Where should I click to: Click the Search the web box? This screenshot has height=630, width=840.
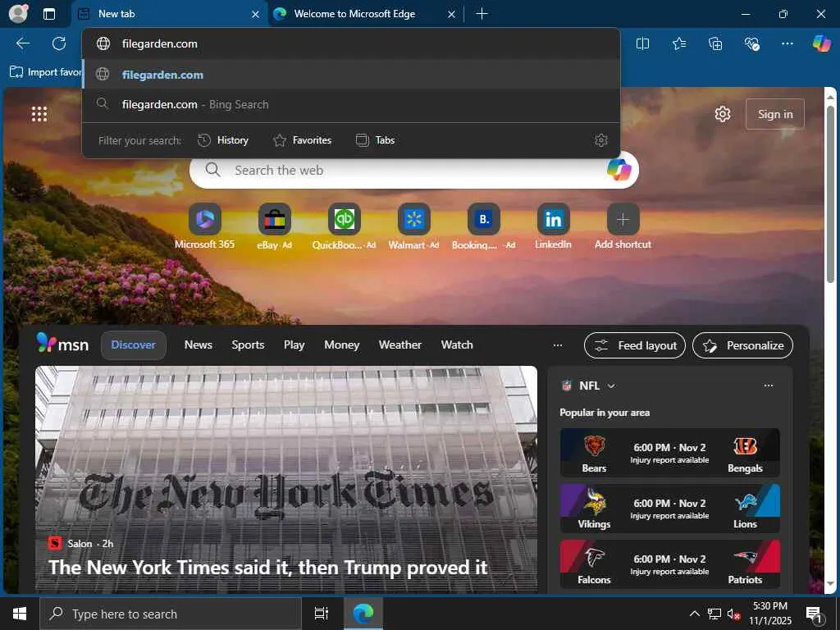click(413, 171)
